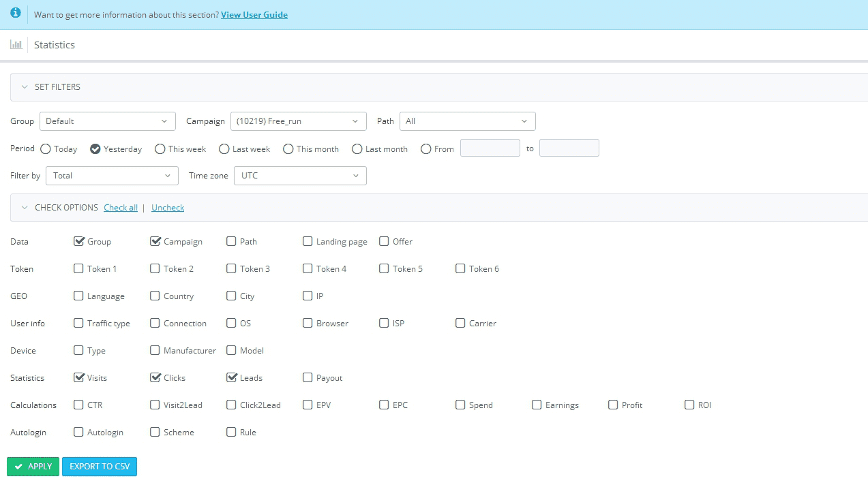This screenshot has width=868, height=500.
Task: Enable the Payout checkbox
Action: (x=308, y=377)
